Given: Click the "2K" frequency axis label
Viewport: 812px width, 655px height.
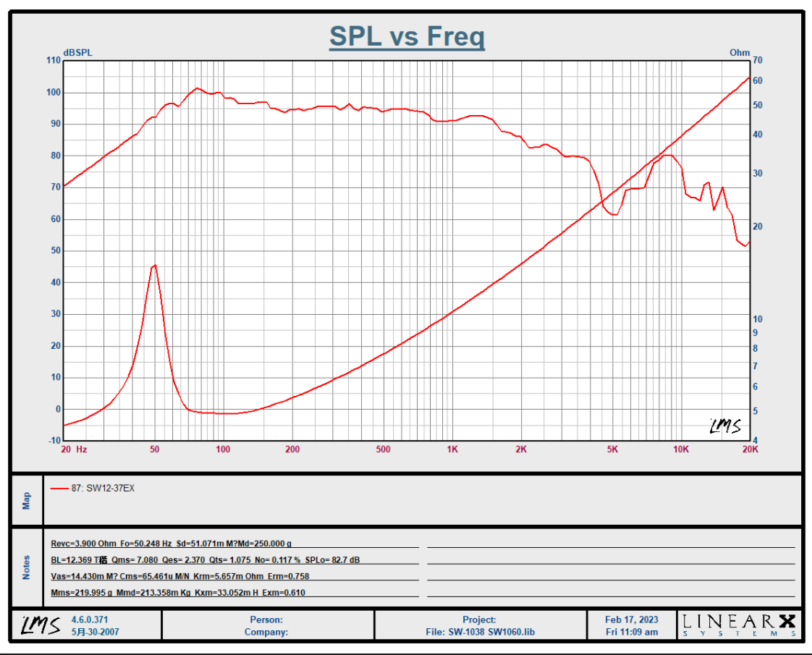Looking at the screenshot, I should [x=521, y=449].
